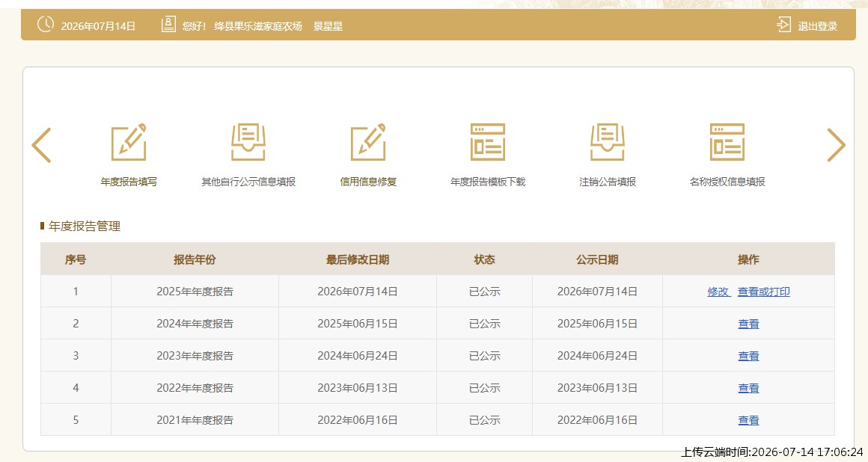Screen dimensions: 868x462
Task: Click the 名称授权信息填报 label text
Action: [727, 182]
